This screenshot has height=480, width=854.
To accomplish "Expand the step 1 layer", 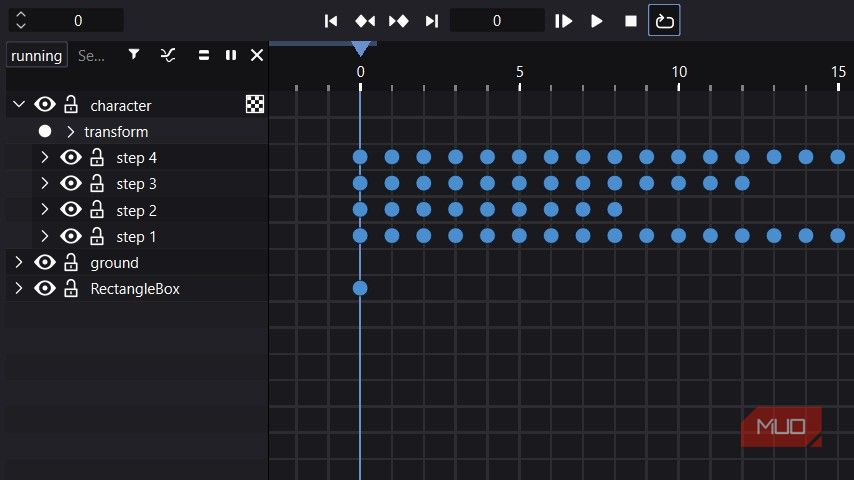I will (x=45, y=236).
